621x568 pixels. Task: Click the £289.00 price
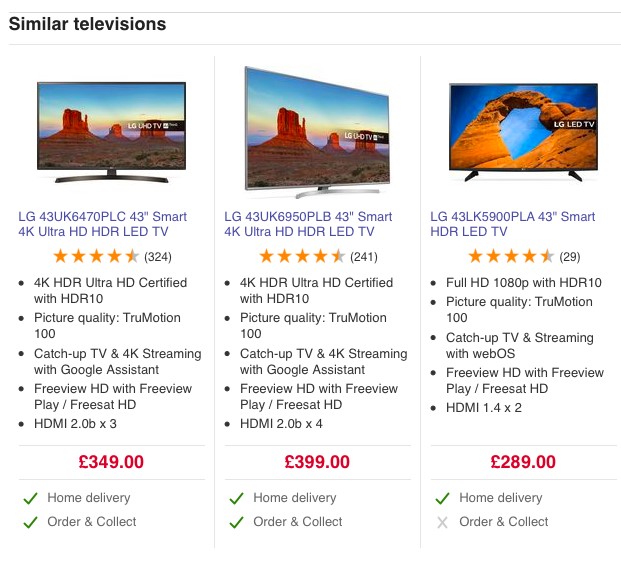pyautogui.click(x=523, y=462)
